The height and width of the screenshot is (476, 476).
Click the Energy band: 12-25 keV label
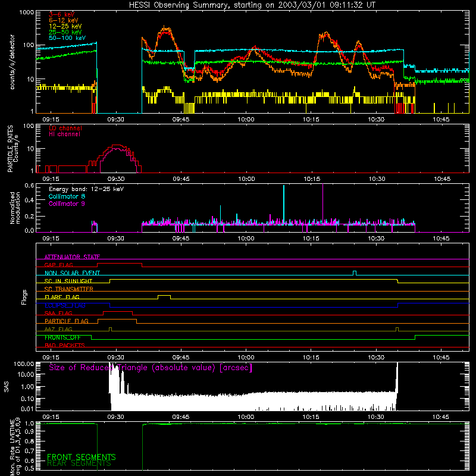pyautogui.click(x=86, y=189)
